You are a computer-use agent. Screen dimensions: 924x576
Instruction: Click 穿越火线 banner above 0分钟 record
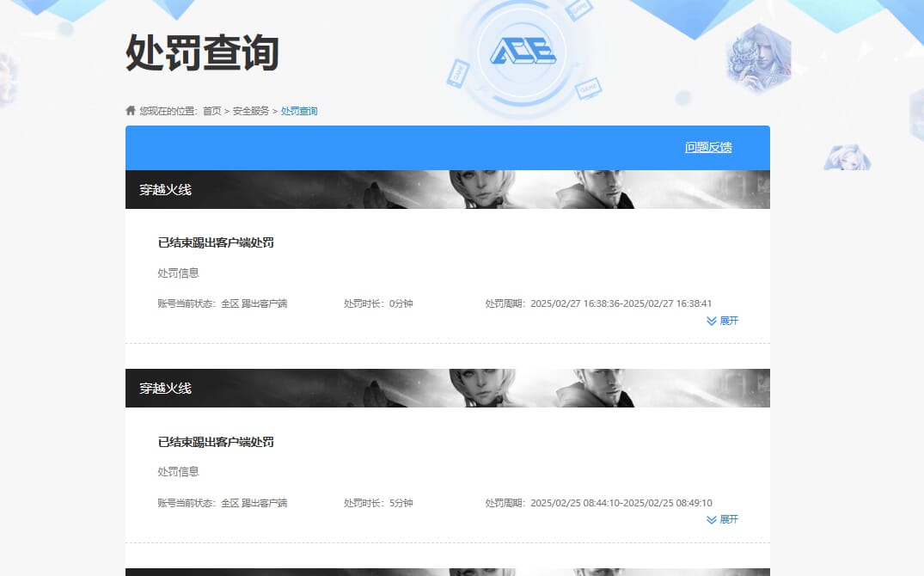coord(447,189)
